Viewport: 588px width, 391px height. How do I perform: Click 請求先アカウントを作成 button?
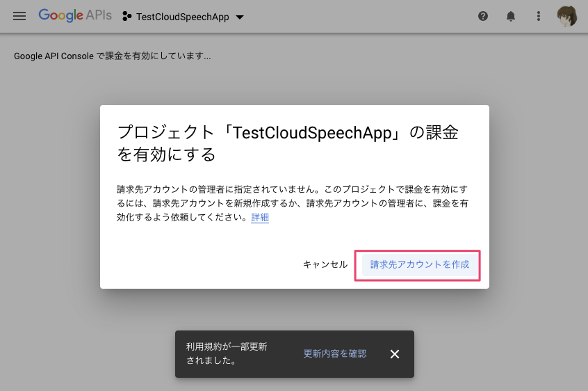click(x=420, y=264)
